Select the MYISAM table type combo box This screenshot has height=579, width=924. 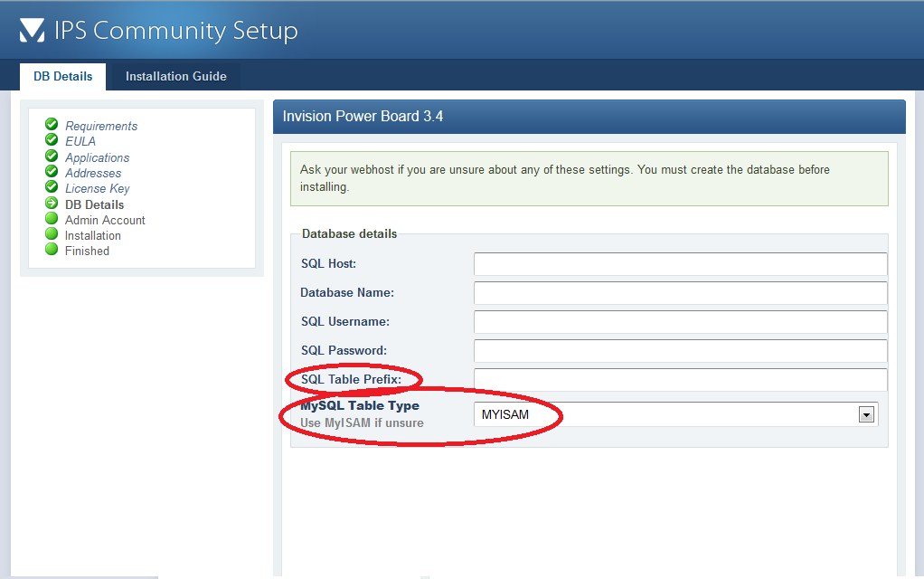(x=676, y=414)
